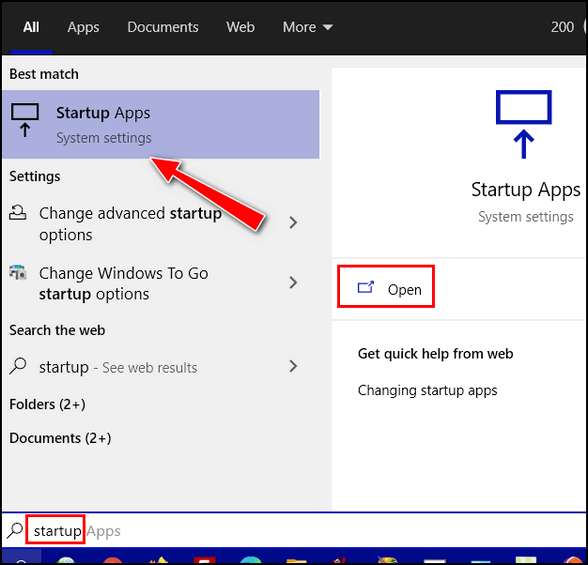The width and height of the screenshot is (588, 565).
Task: Click the web search magnifier icon beside startup
Action: point(18,366)
